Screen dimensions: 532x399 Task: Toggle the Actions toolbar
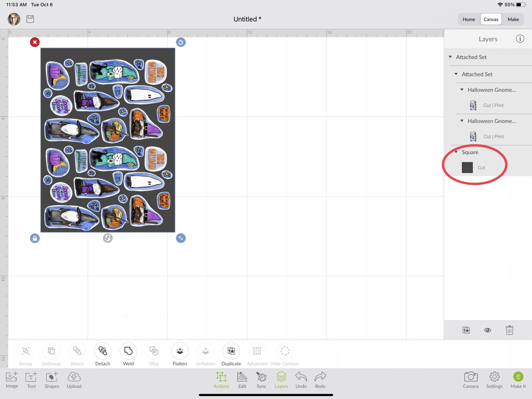point(221,380)
